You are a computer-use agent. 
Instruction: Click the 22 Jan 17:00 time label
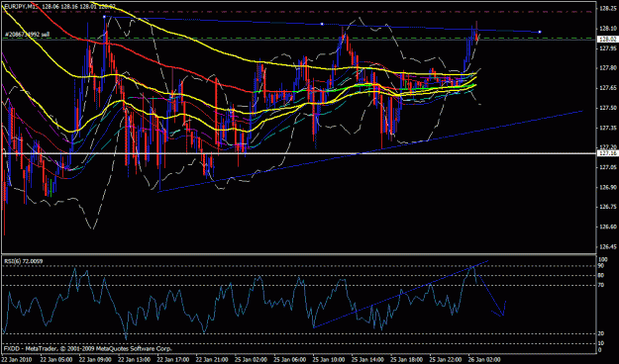172,360
